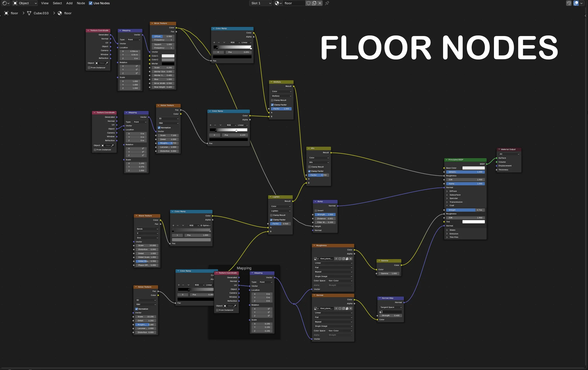Click the duplicate material icon in header
588x370 pixels.
(314, 3)
